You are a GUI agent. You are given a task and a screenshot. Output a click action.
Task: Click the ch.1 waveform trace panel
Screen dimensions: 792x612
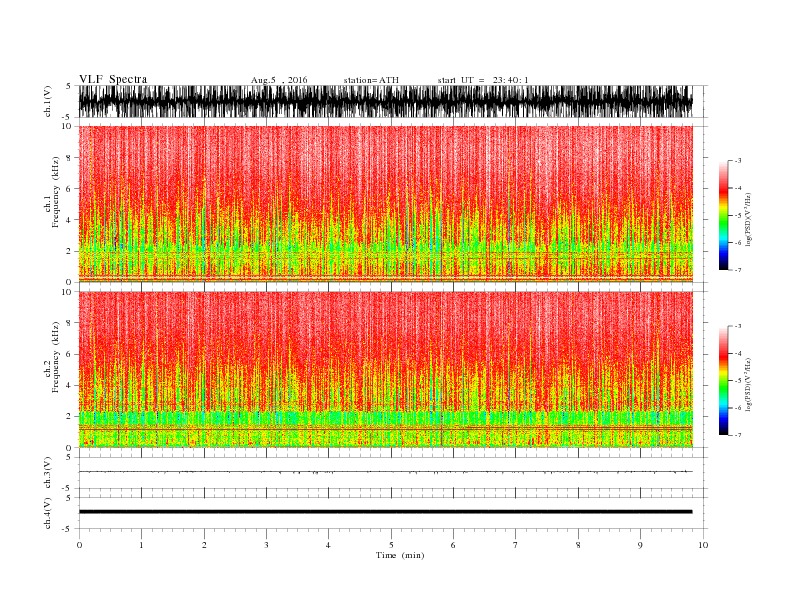pyautogui.click(x=385, y=101)
